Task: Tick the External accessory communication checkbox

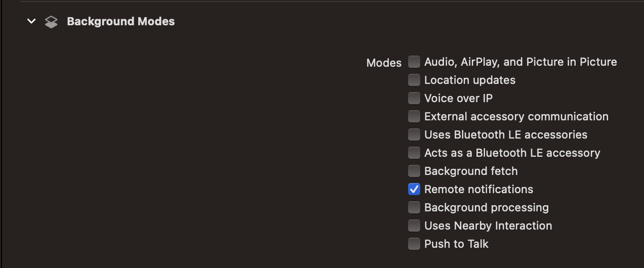Action: pyautogui.click(x=414, y=116)
